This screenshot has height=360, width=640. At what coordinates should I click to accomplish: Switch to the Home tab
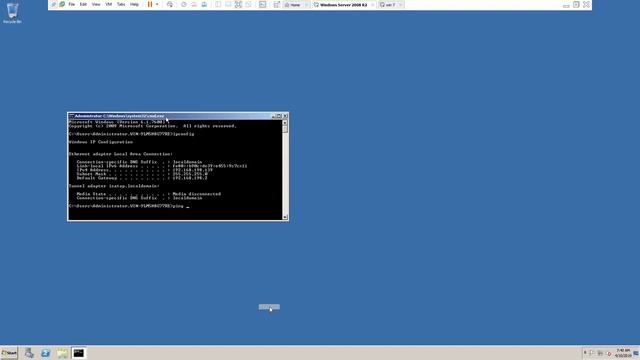click(295, 4)
